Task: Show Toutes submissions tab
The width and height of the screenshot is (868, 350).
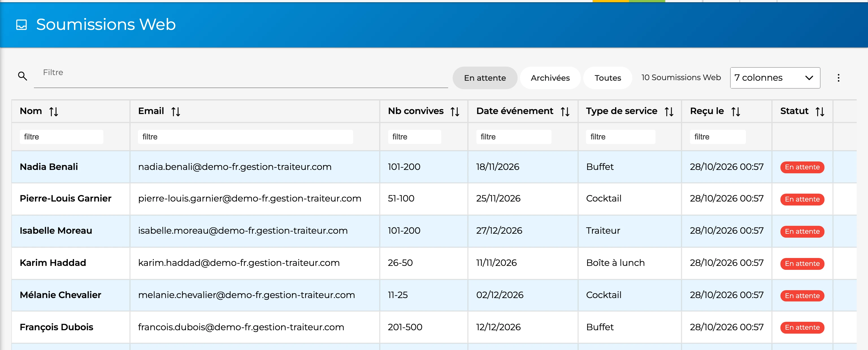Action: [x=607, y=78]
